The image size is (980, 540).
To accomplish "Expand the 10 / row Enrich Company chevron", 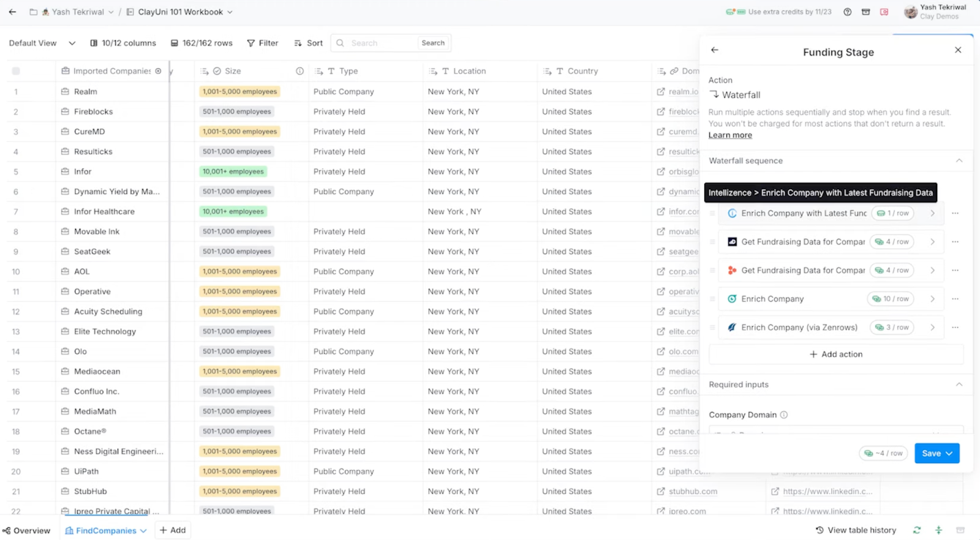I will coord(932,299).
